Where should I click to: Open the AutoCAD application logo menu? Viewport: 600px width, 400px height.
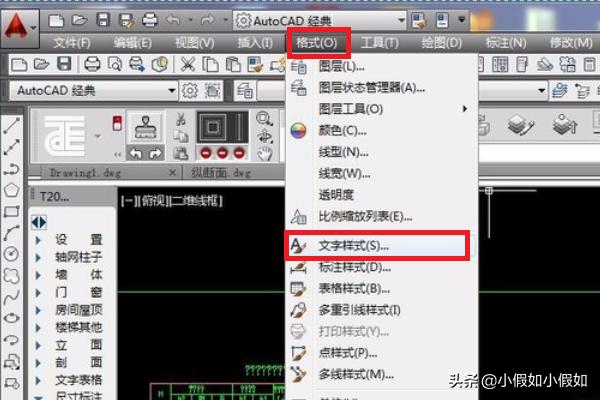click(19, 28)
